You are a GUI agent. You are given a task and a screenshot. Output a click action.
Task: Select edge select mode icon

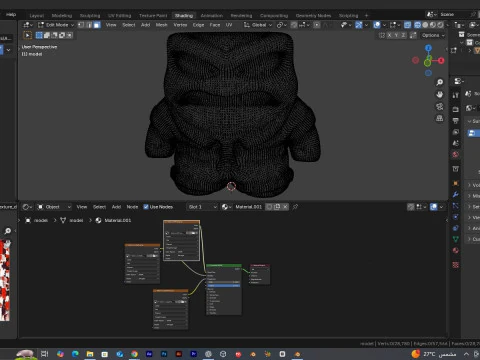click(x=89, y=25)
